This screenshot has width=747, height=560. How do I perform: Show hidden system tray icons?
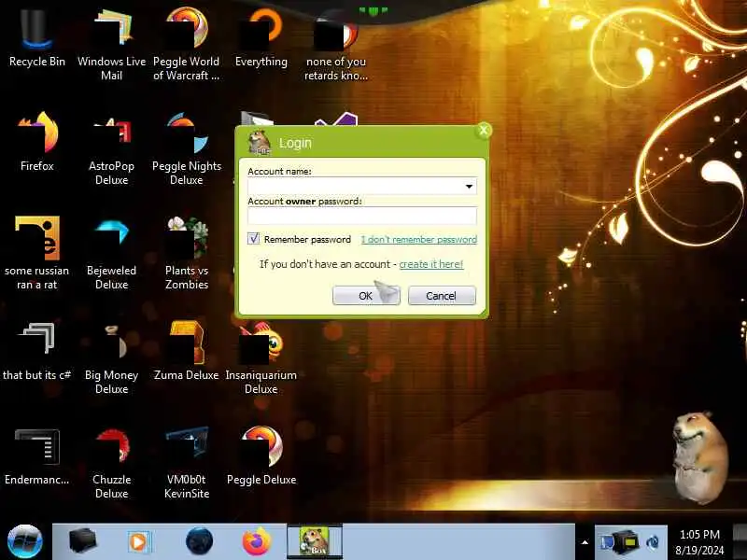[585, 542]
